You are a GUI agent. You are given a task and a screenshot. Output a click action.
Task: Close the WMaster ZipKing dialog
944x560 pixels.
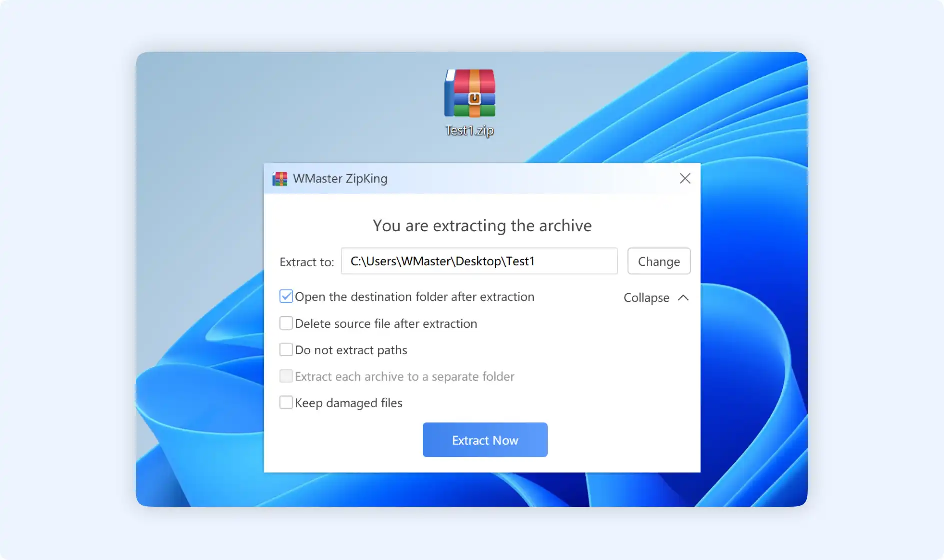pos(685,178)
